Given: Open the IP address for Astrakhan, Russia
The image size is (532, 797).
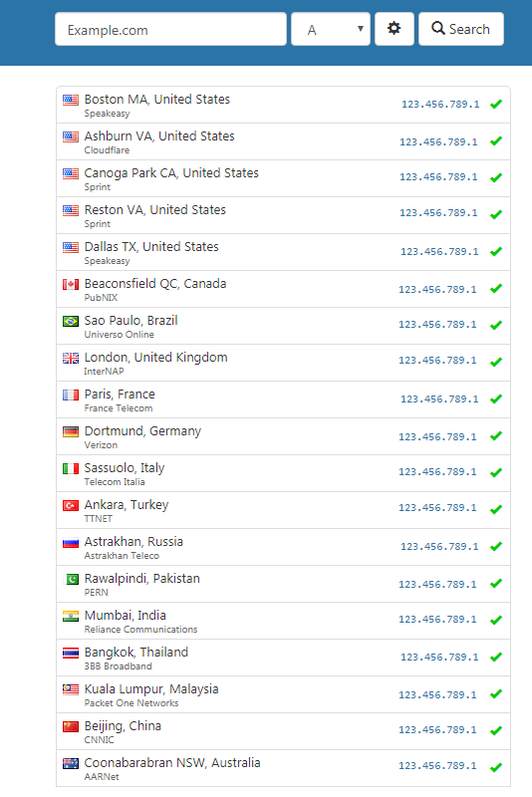Looking at the screenshot, I should click(x=439, y=546).
